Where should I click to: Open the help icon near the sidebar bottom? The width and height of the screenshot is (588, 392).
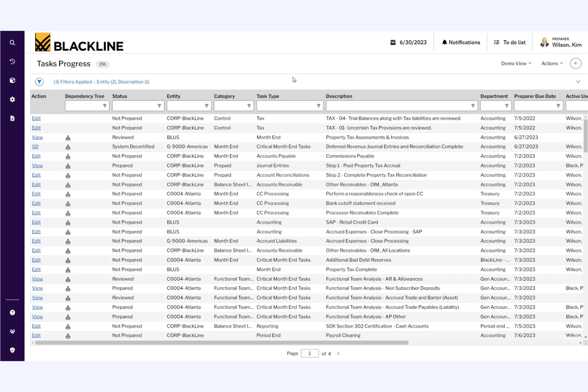(12, 313)
